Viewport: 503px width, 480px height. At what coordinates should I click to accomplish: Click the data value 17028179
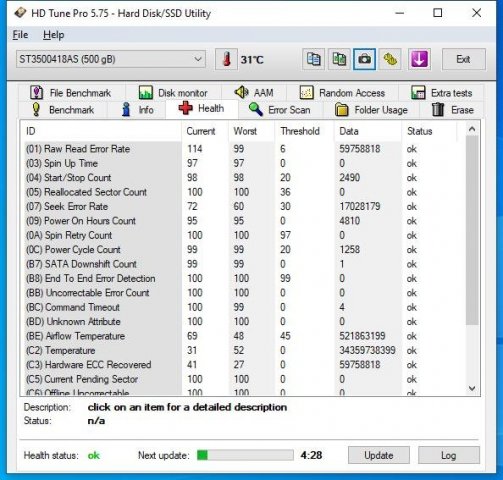[360, 206]
